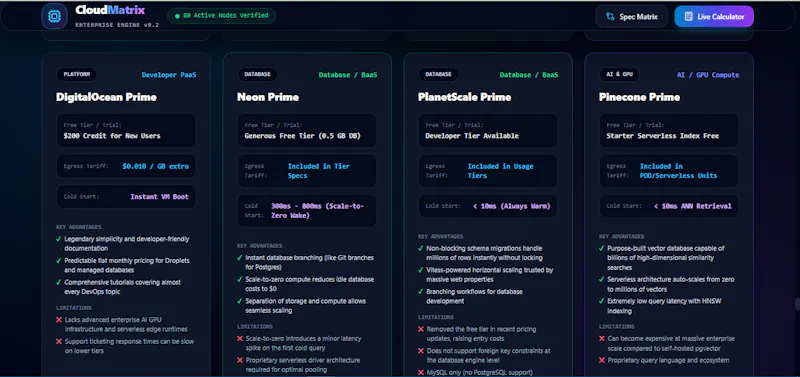This screenshot has width=800, height=377.
Task: Click the checkmark beside Purpose-built vector database
Action: [602, 248]
